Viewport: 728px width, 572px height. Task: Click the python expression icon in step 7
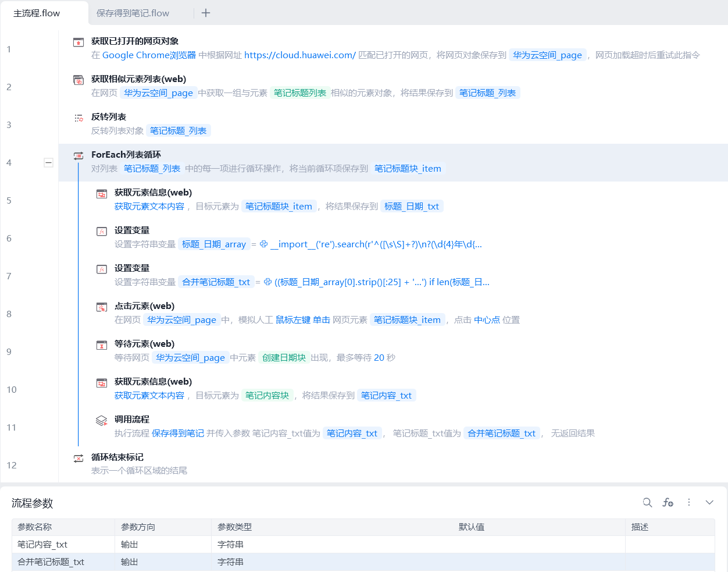pyautogui.click(x=268, y=282)
